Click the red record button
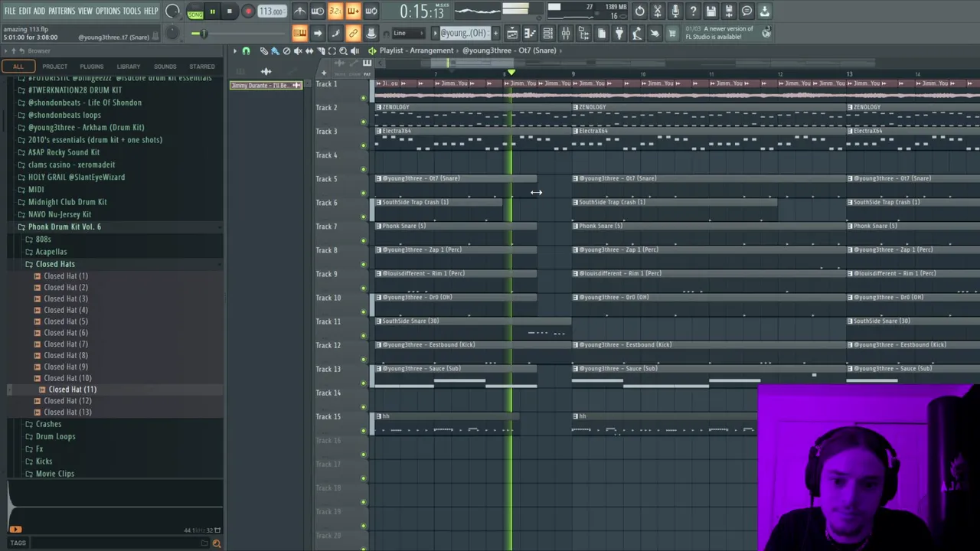This screenshot has width=980, height=551. point(248,11)
